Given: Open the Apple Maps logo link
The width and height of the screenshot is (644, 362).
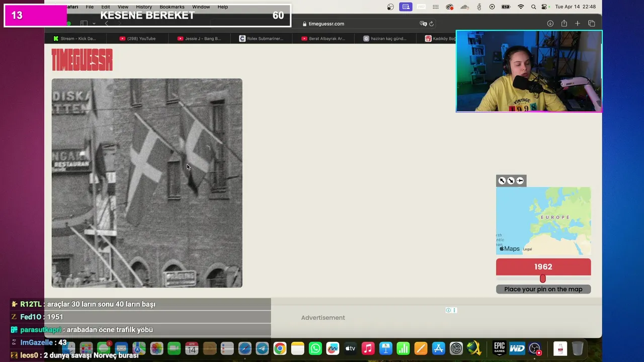Looking at the screenshot, I should coord(509,249).
